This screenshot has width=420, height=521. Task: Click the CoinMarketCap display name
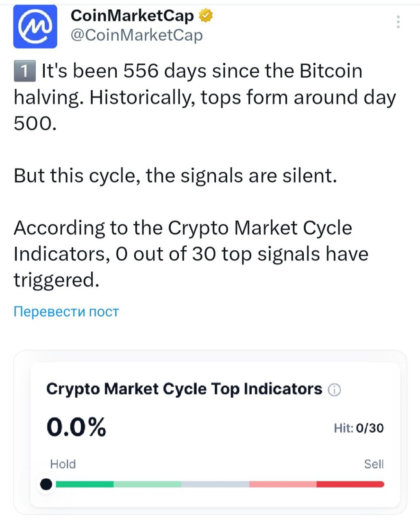132,16
